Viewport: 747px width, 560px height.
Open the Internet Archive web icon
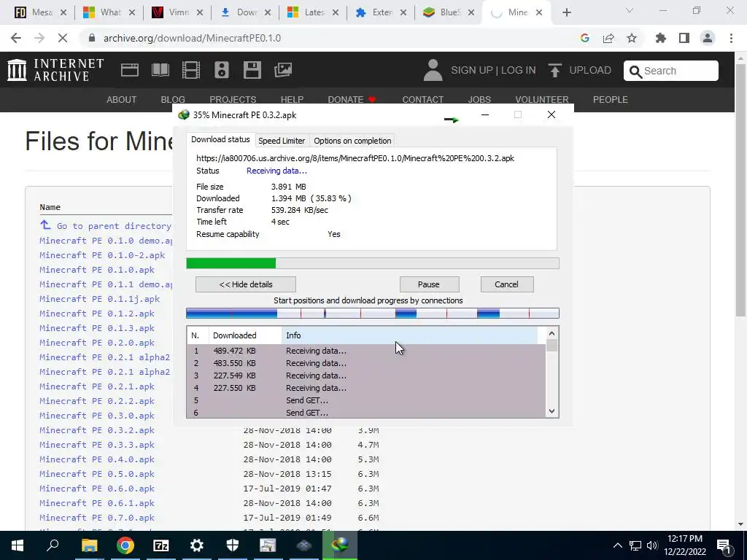click(130, 70)
